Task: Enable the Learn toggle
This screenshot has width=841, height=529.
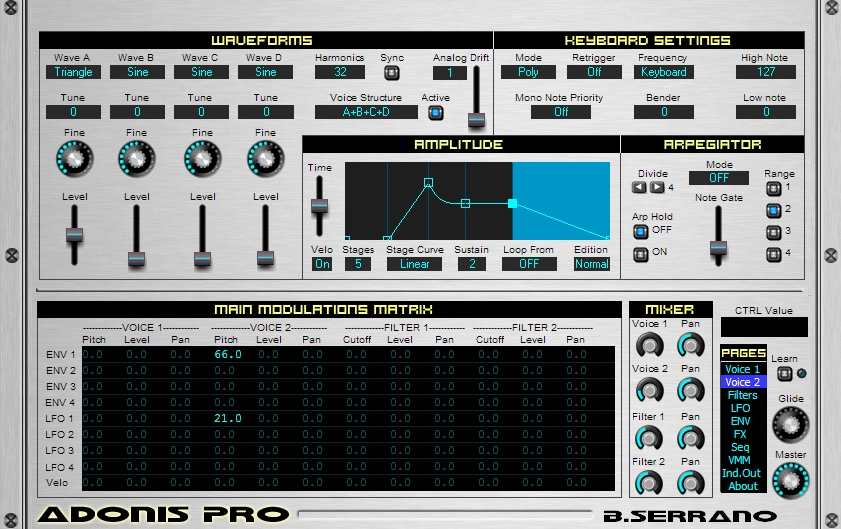Action: pos(785,373)
